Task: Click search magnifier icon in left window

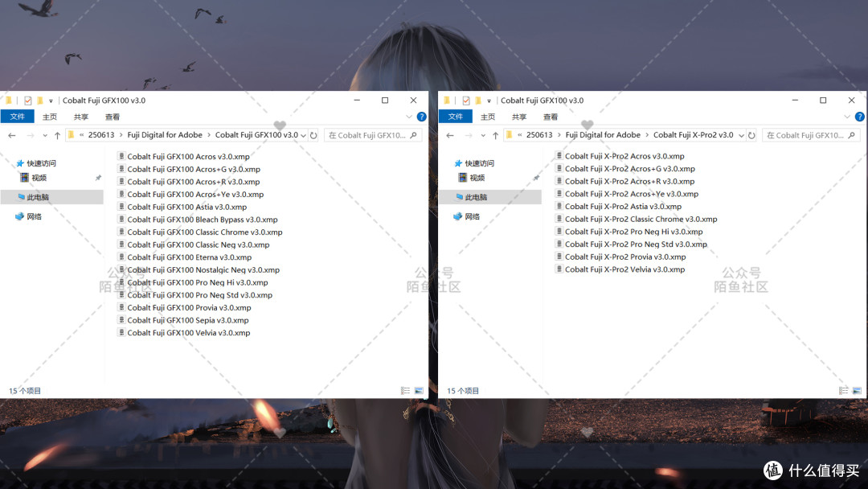Action: point(414,135)
